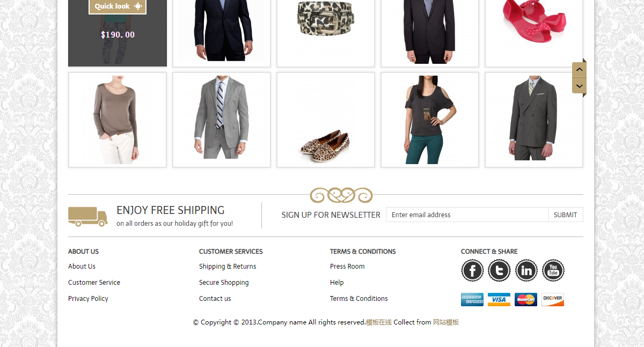Submit the newsletter signup
This screenshot has width=644, height=347.
(x=566, y=215)
